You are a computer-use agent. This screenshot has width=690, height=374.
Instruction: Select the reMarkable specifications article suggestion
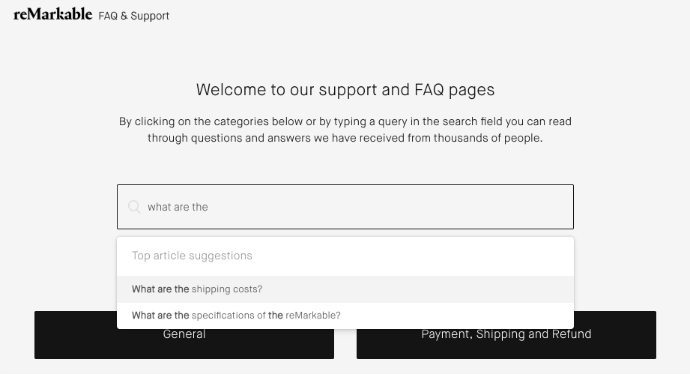pyautogui.click(x=236, y=315)
